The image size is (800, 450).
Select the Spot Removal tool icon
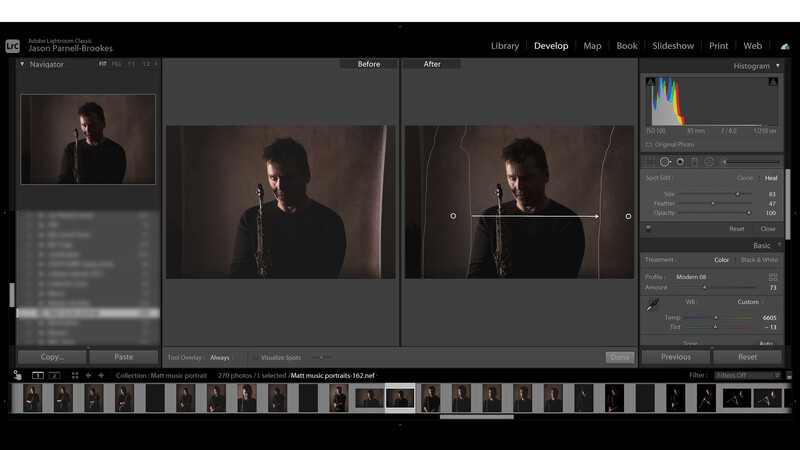point(665,162)
